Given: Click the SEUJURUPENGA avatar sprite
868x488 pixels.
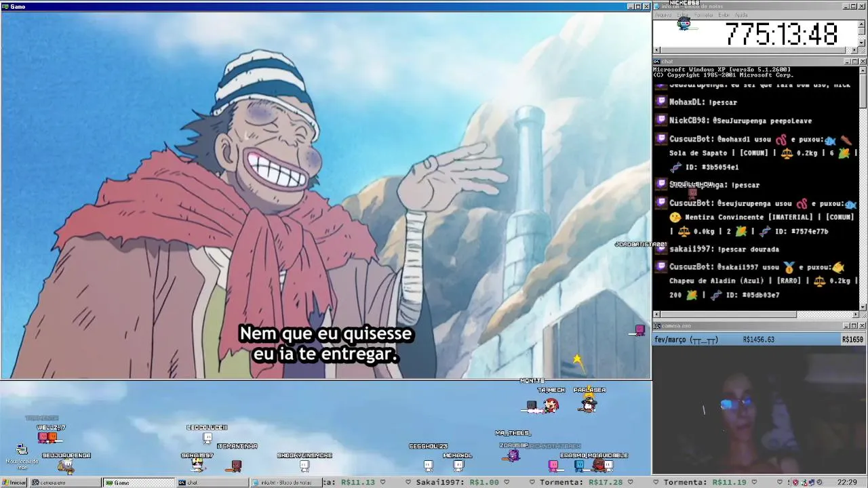Looking at the screenshot, I should coord(66,466).
